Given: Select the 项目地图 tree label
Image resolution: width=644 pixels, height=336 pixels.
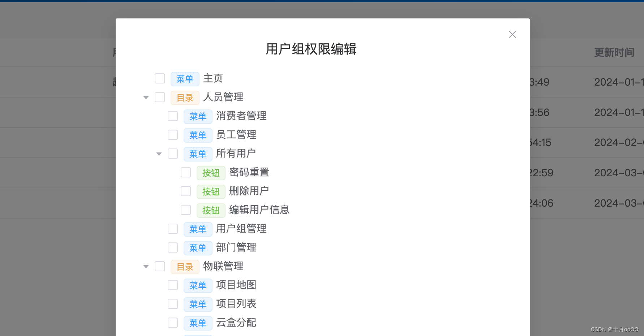Looking at the screenshot, I should point(236,285).
